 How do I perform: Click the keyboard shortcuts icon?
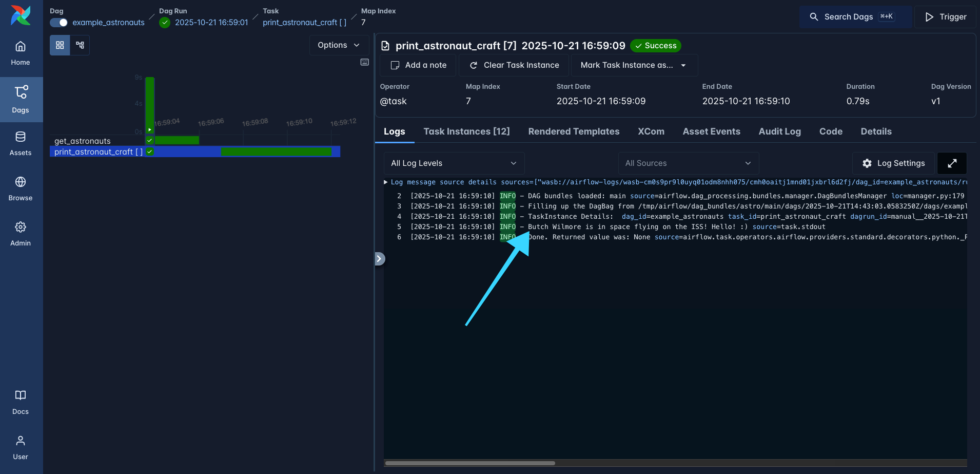click(x=364, y=62)
